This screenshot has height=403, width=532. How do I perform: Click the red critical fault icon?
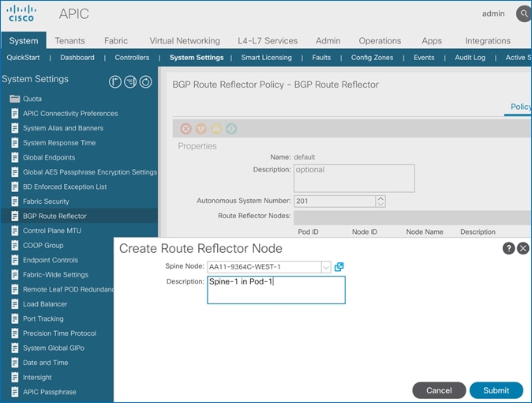tap(185, 128)
